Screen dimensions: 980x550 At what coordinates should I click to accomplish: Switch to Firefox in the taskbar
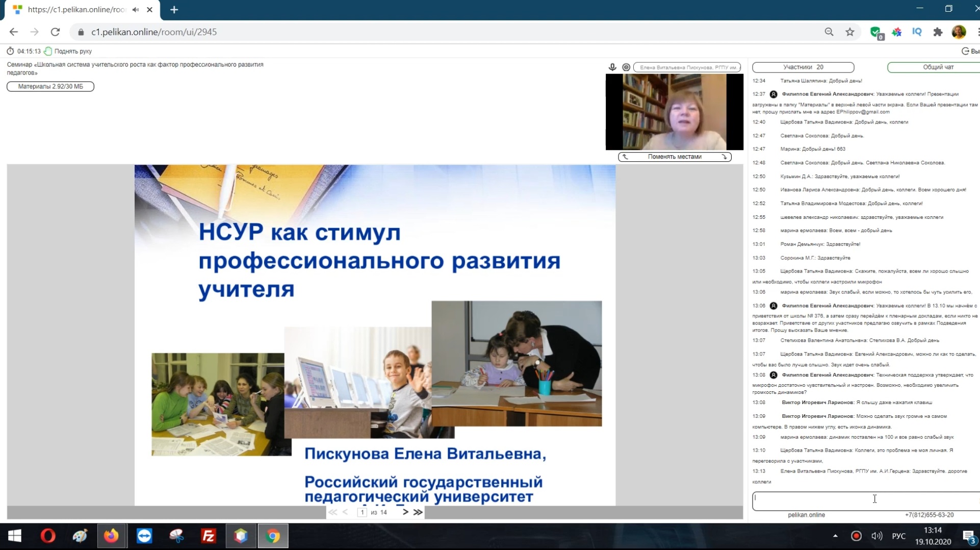pos(111,536)
